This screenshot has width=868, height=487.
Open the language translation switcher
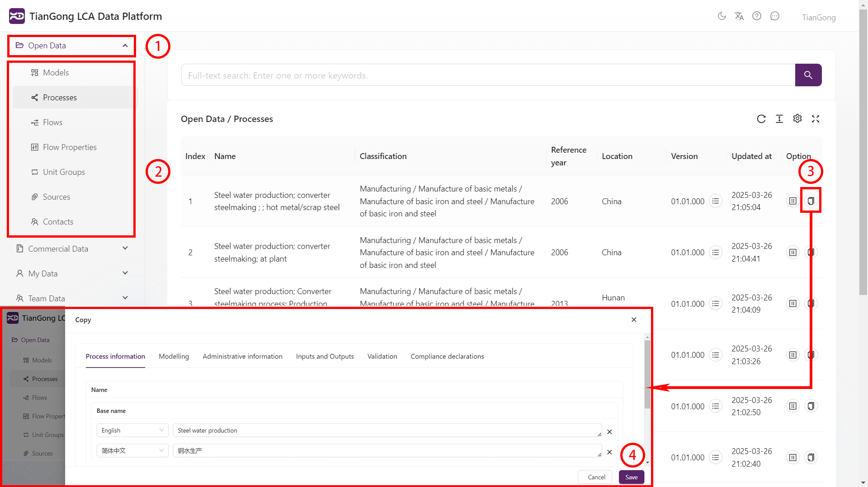click(x=739, y=16)
